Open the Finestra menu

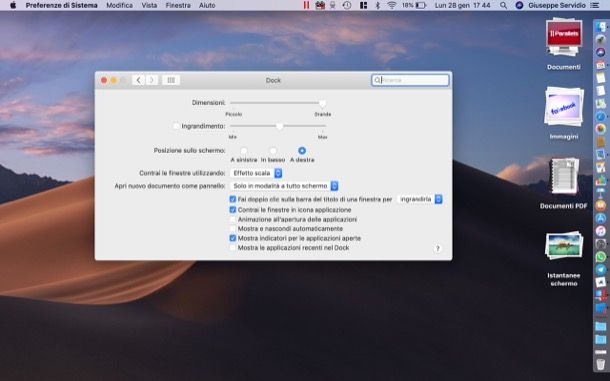(x=178, y=5)
